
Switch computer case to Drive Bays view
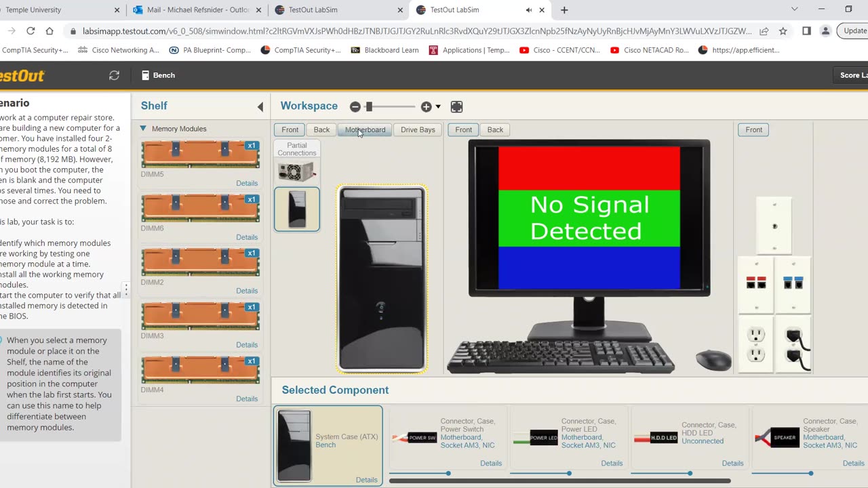418,129
